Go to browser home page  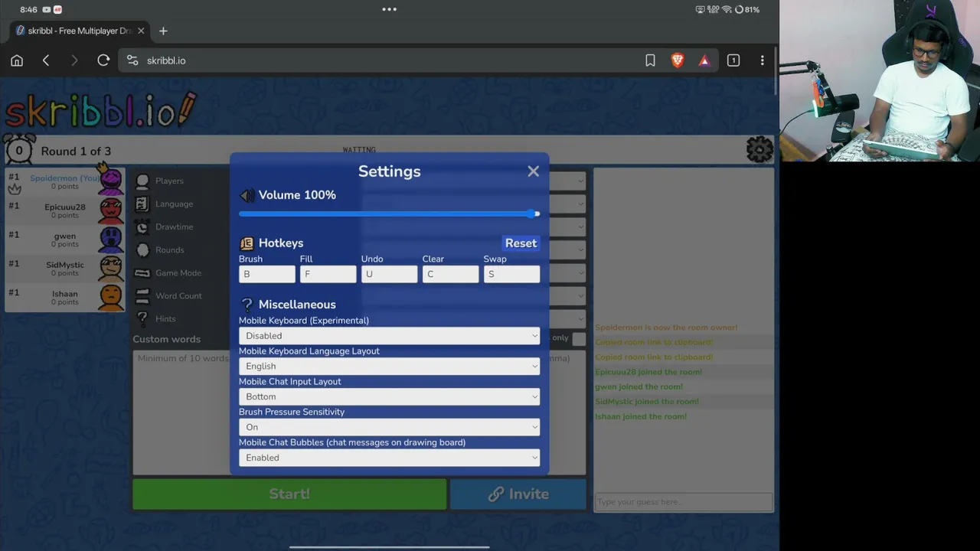tap(17, 60)
